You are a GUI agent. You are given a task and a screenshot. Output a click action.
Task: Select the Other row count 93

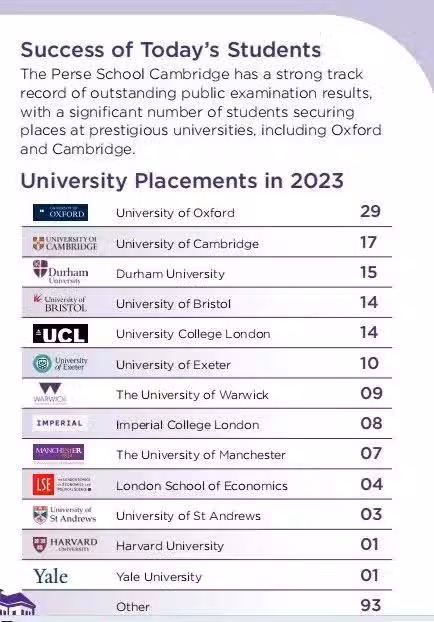pyautogui.click(x=371, y=605)
